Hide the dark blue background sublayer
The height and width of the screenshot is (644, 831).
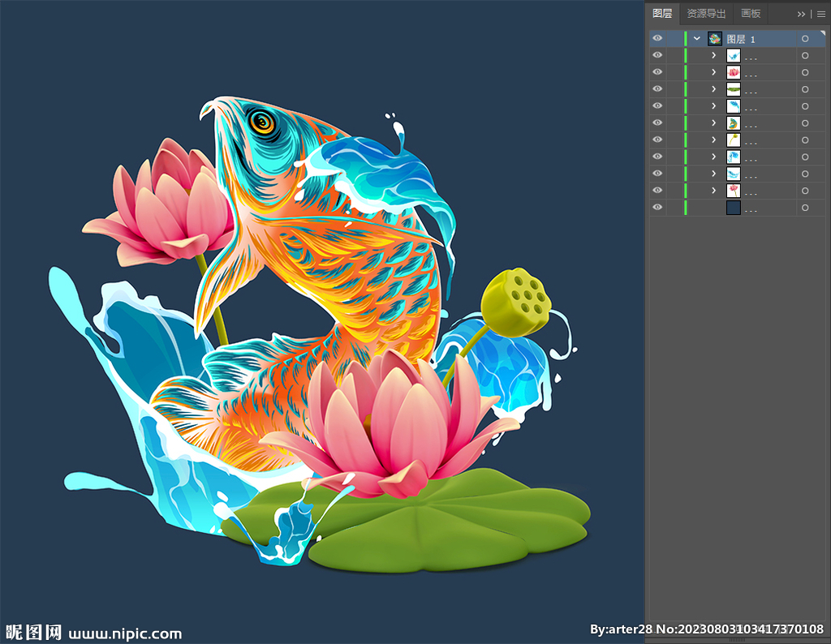pyautogui.click(x=657, y=208)
